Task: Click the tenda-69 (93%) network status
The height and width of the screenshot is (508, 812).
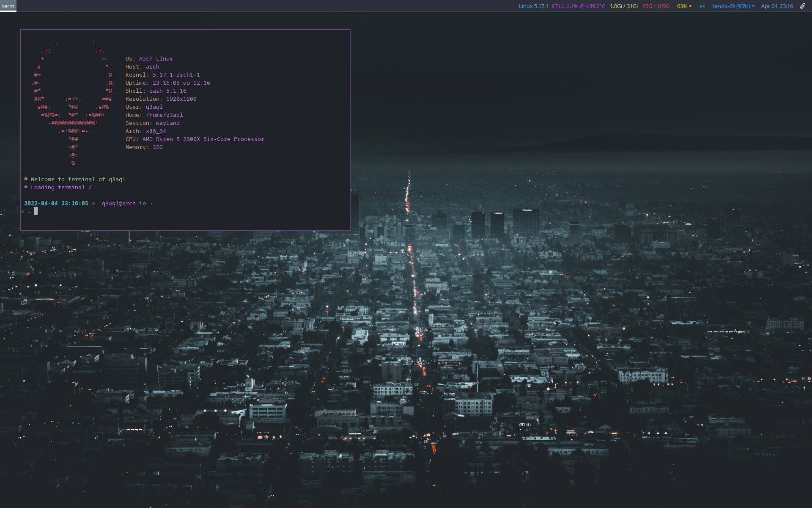Action: coord(731,6)
